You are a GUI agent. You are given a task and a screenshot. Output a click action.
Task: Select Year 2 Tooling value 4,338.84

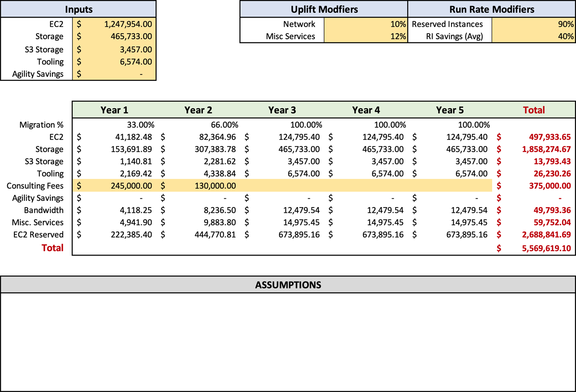(220, 174)
